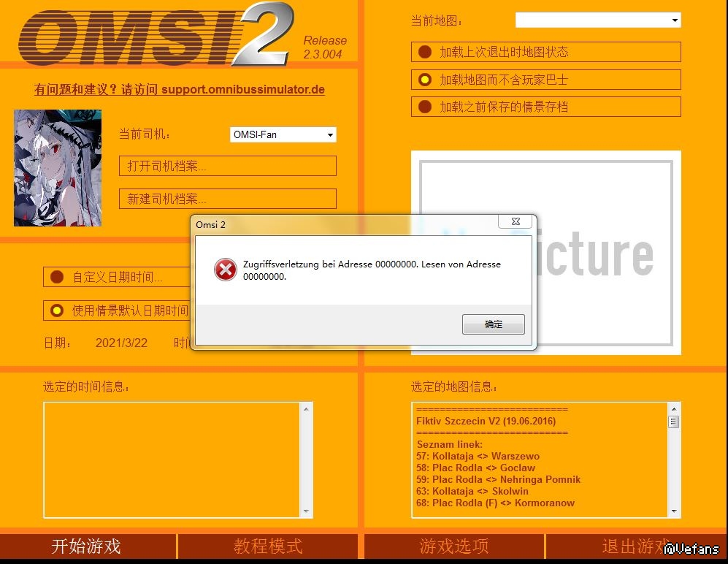Click 新建司机档案 button
Image resolution: width=728 pixels, height=564 pixels.
coord(228,199)
